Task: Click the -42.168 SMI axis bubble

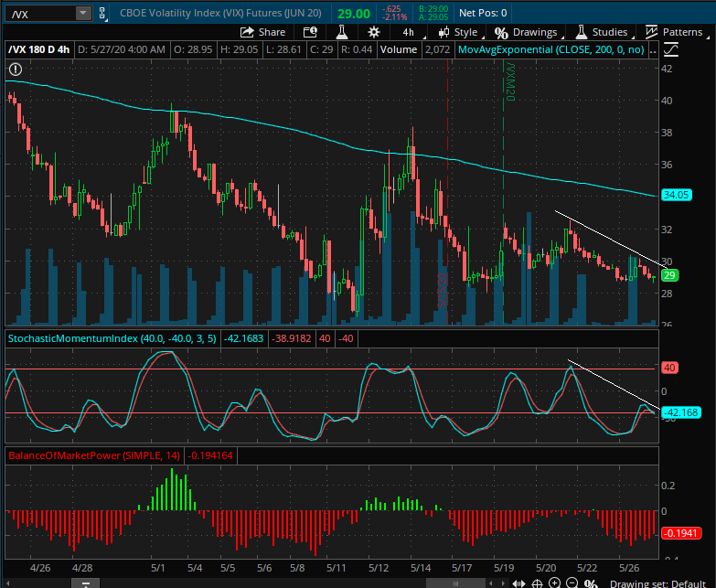Action: click(x=680, y=412)
